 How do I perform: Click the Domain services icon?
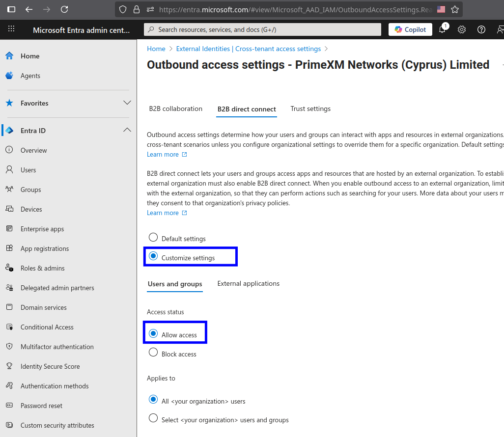pyautogui.click(x=9, y=307)
